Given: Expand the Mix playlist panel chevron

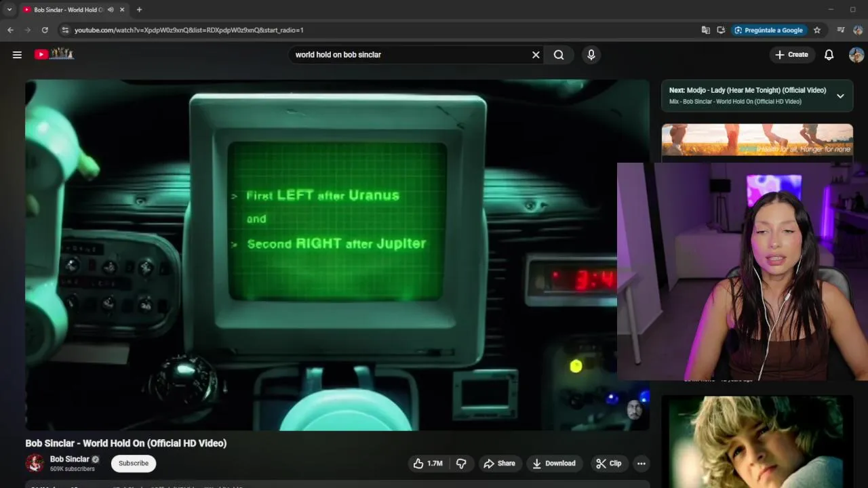Looking at the screenshot, I should pyautogui.click(x=840, y=96).
